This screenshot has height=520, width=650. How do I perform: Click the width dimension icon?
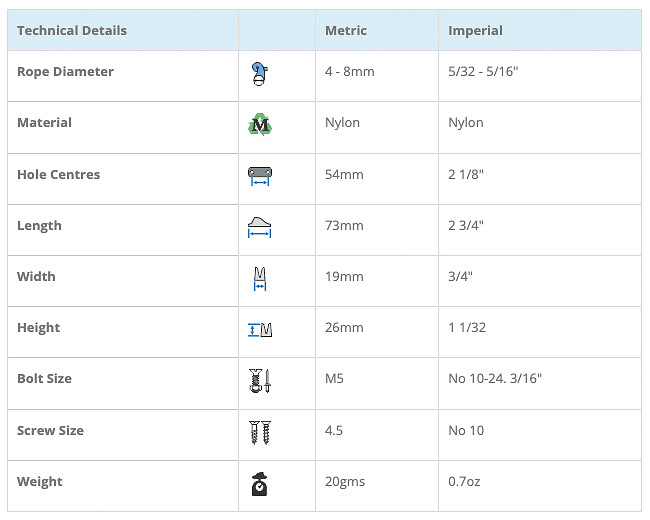(260, 278)
